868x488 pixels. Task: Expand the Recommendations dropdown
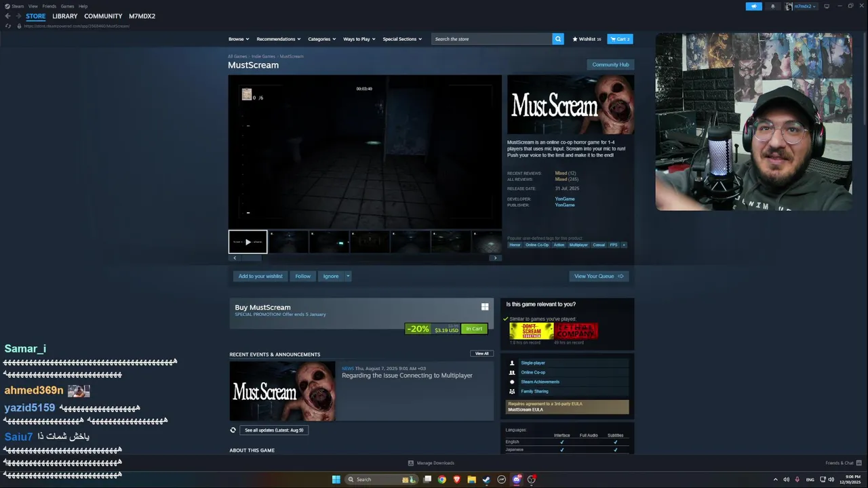tap(279, 39)
